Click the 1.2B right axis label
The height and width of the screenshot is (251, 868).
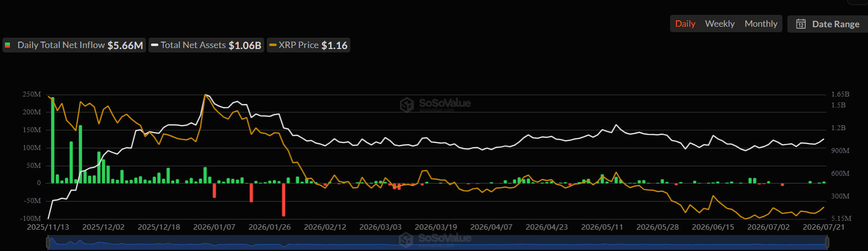pos(838,128)
